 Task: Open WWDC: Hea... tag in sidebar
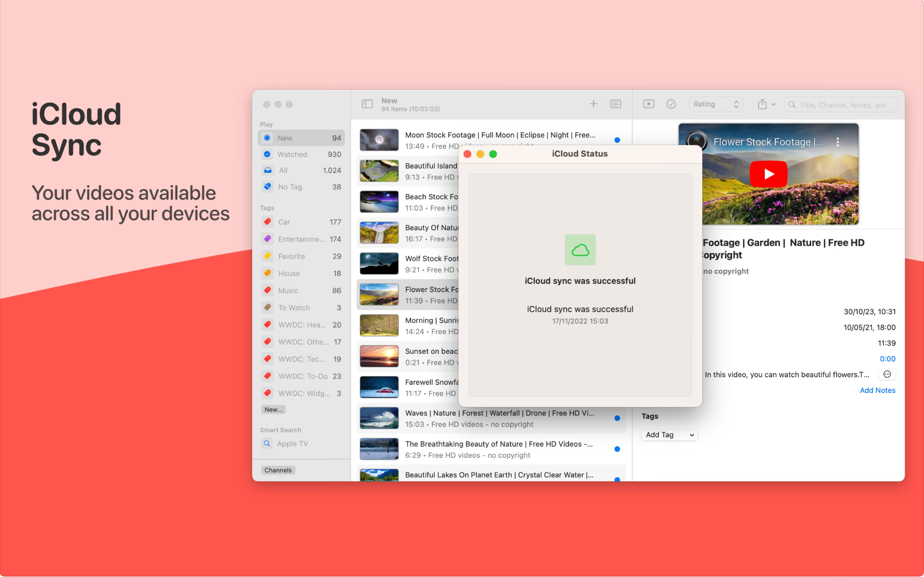pyautogui.click(x=301, y=325)
